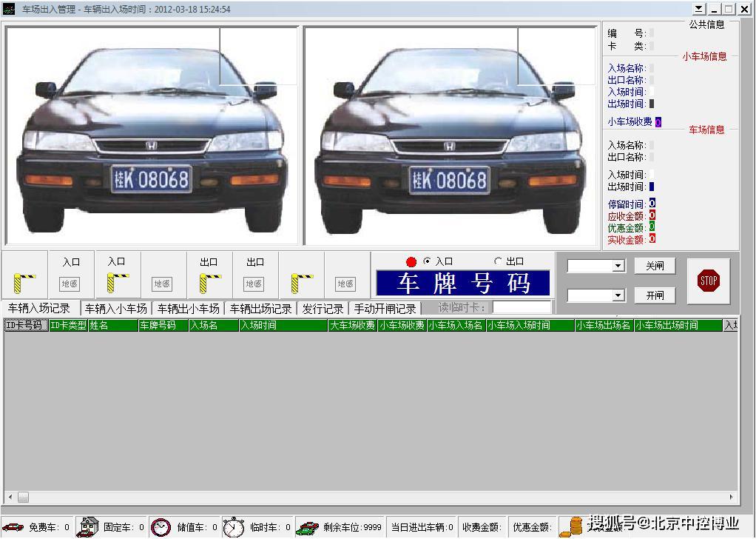Click 地感 icon beside the 车牌号码 display
The width and height of the screenshot is (756, 539).
[x=345, y=284]
